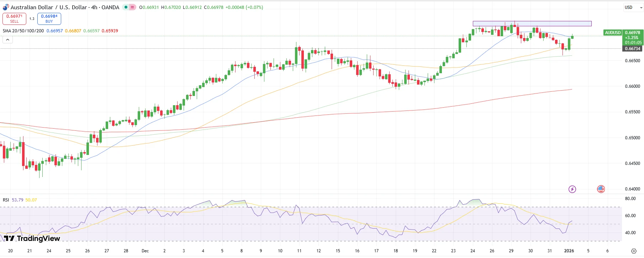Click the RSI average value 50.07
644x258 pixels.
click(x=31, y=200)
